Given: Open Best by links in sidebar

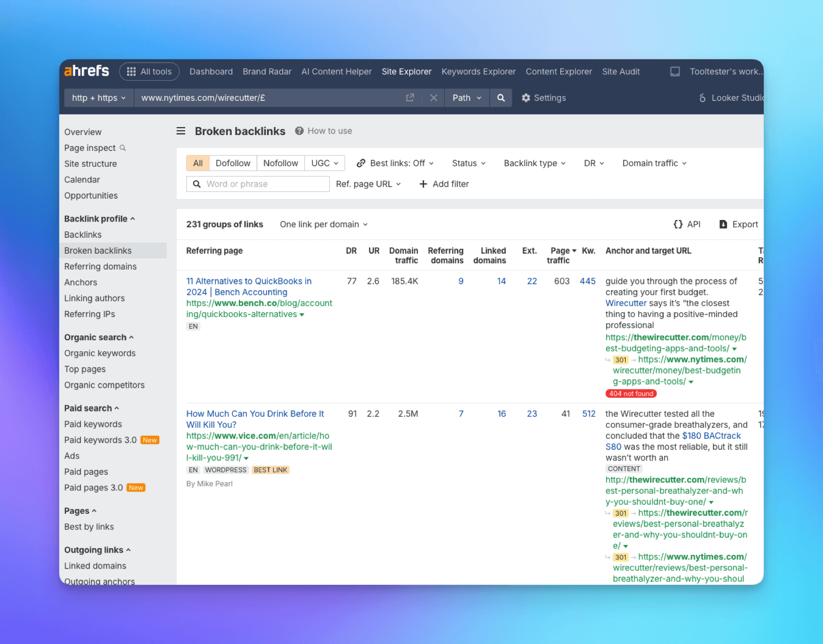Looking at the screenshot, I should (89, 526).
